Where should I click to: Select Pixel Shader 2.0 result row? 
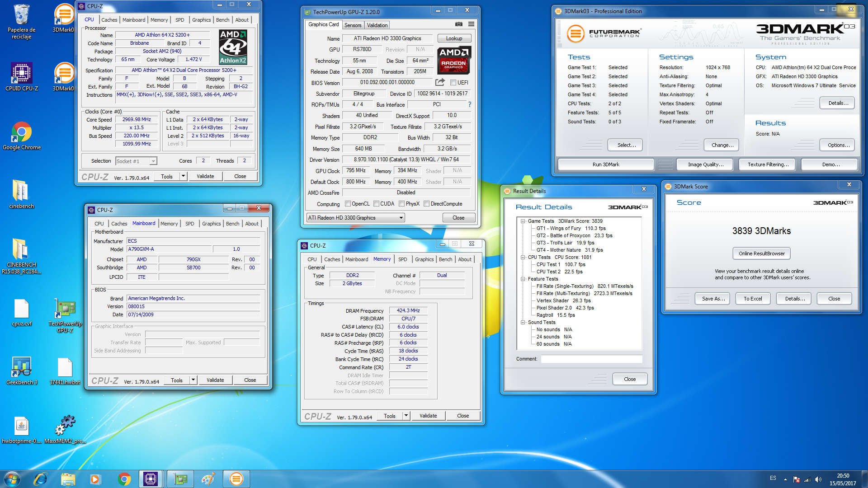[565, 308]
